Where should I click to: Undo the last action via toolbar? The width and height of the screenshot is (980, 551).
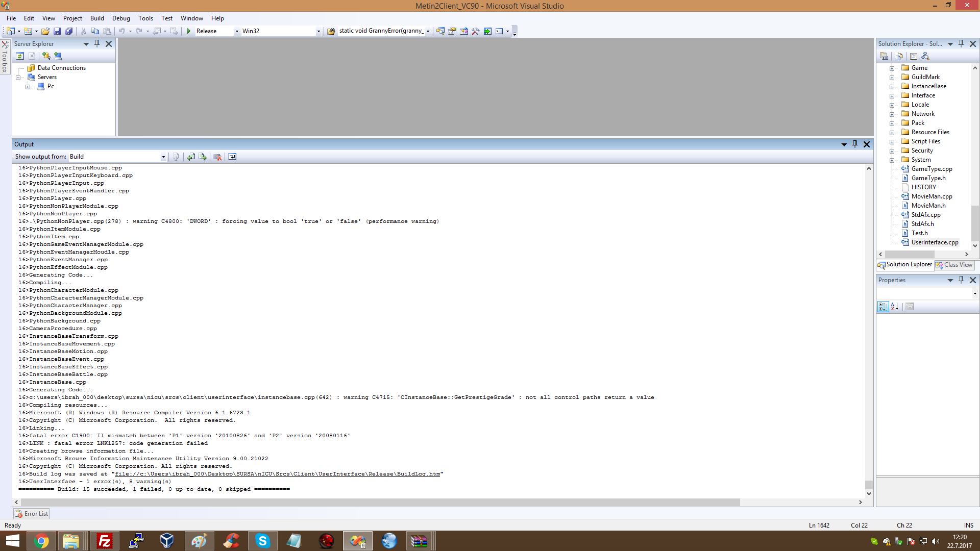pos(122,31)
